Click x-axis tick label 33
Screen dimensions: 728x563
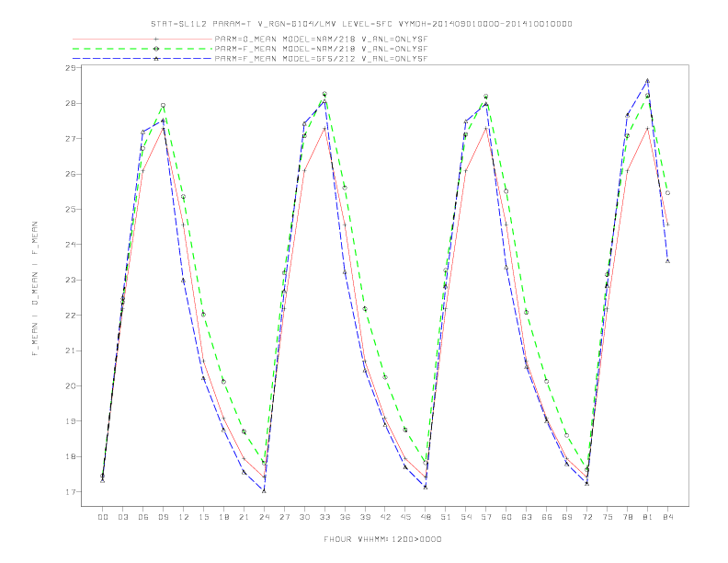[325, 517]
